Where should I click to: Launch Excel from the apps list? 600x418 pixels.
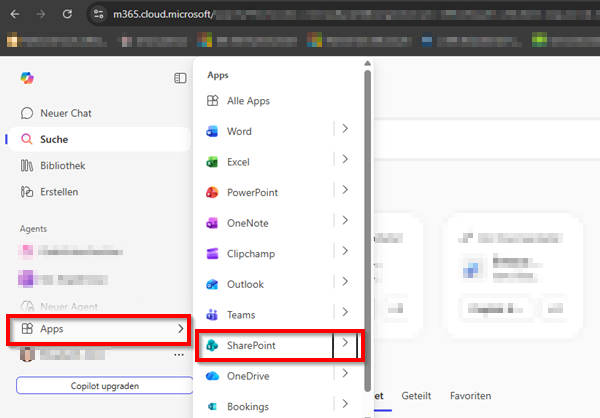point(212,161)
